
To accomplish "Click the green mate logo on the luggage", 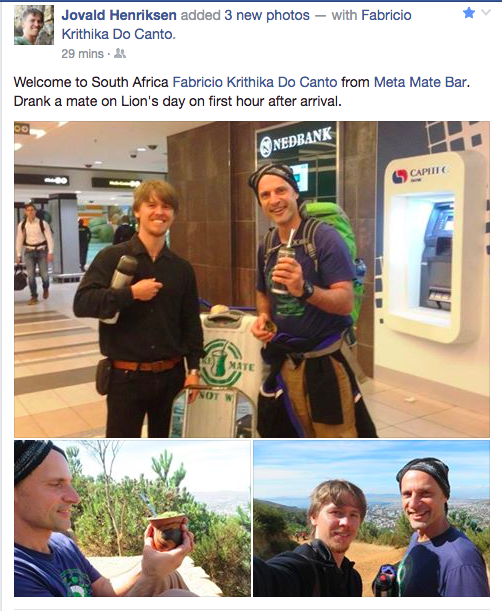I will click(x=222, y=362).
